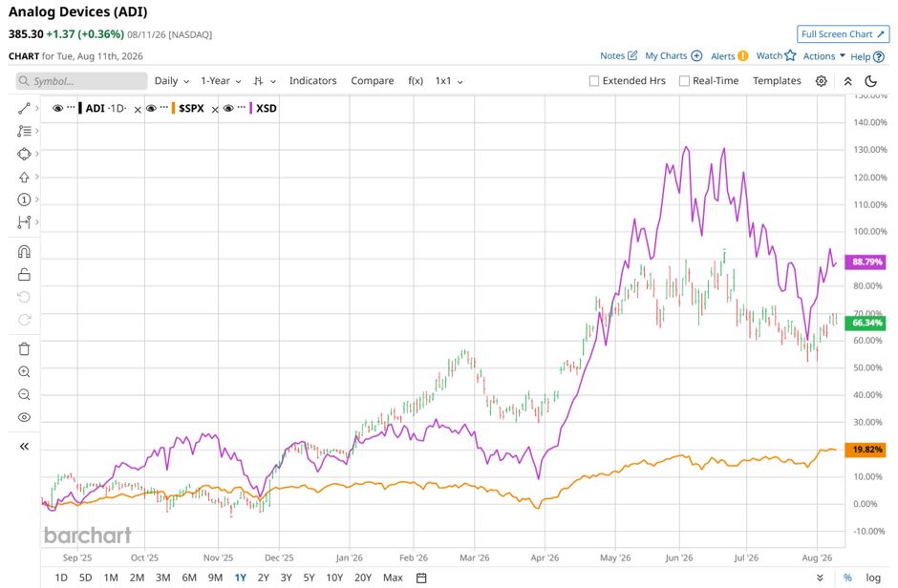Viewport: 898px width, 588px height.
Task: Click the $SPX 19.82% price label
Action: 866,450
